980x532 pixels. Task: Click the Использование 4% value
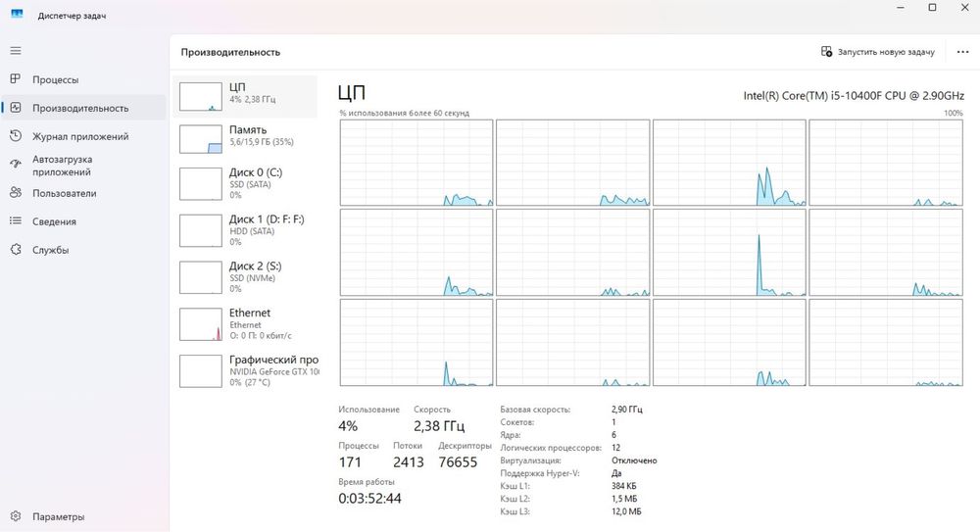[x=348, y=426]
